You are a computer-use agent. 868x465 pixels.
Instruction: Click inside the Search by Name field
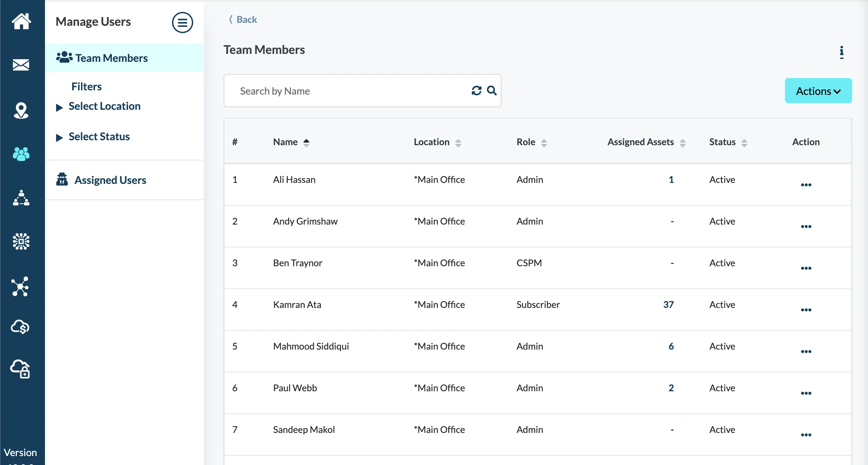coord(337,91)
